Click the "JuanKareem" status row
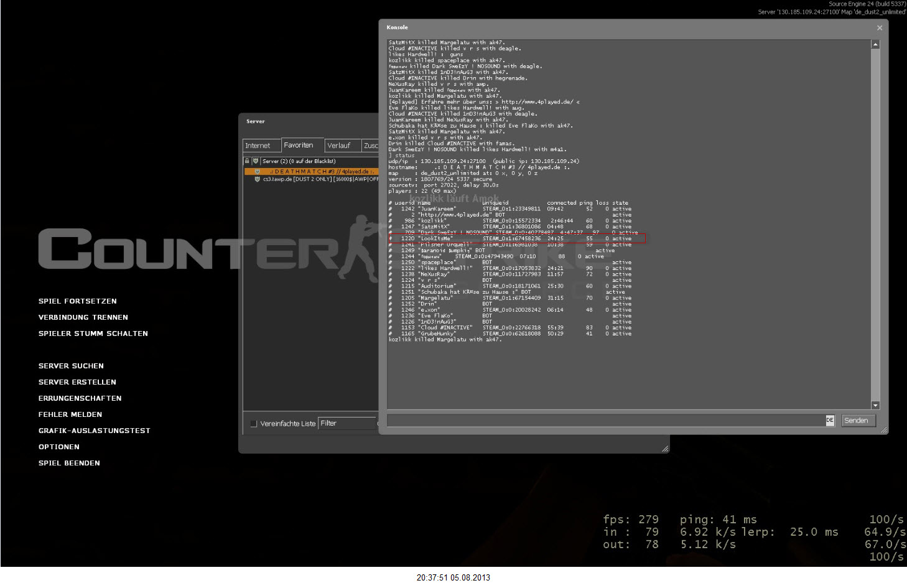The width and height of the screenshot is (907, 588). click(x=510, y=209)
